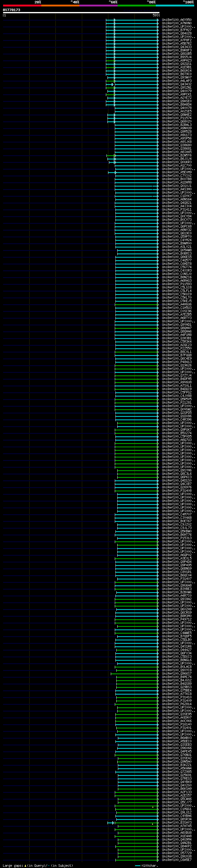Screen dimensions: 197x868
Task: Select the query name AV770173
Action: (11, 10)
